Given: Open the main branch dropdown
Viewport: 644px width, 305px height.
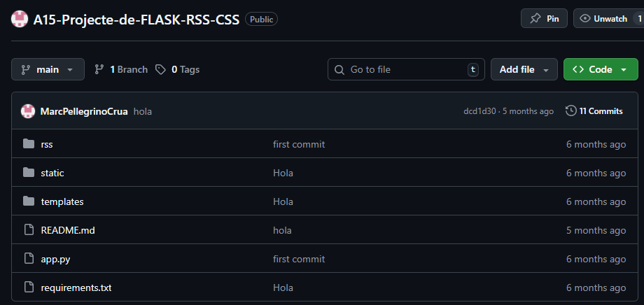Looking at the screenshot, I should click(x=48, y=69).
